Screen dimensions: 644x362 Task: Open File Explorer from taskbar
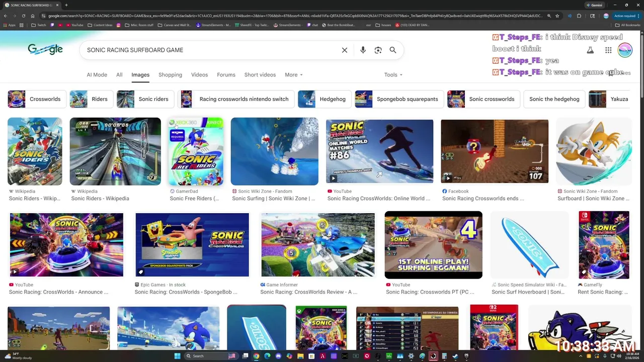point(300,356)
